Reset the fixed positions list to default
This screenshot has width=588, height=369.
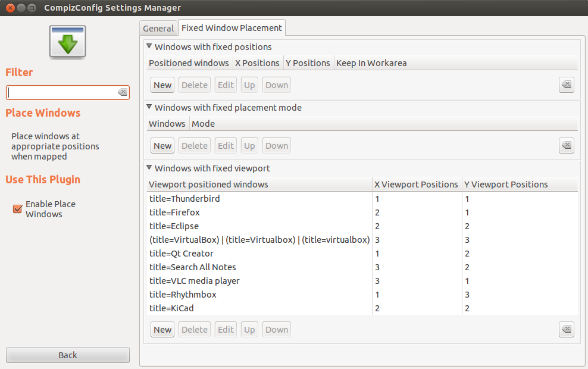pos(566,85)
